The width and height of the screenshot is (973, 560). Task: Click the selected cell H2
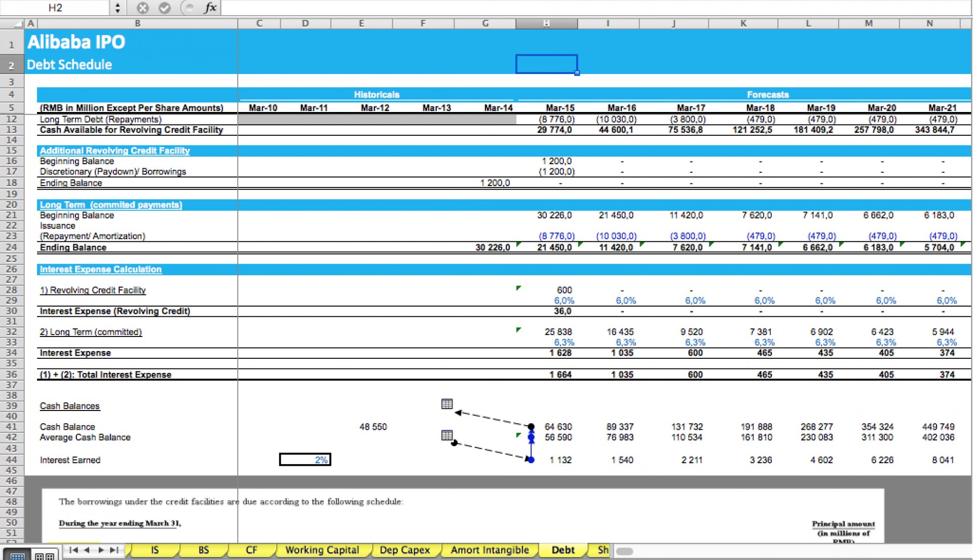546,64
